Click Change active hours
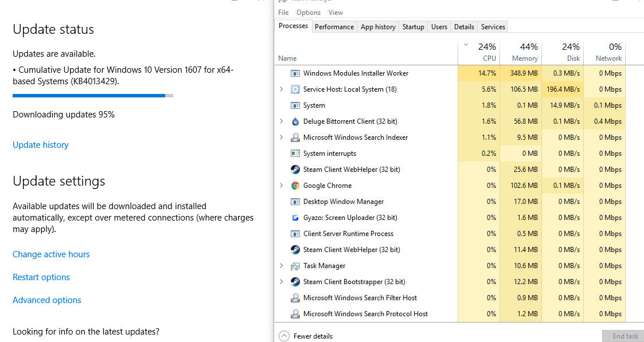 click(51, 254)
